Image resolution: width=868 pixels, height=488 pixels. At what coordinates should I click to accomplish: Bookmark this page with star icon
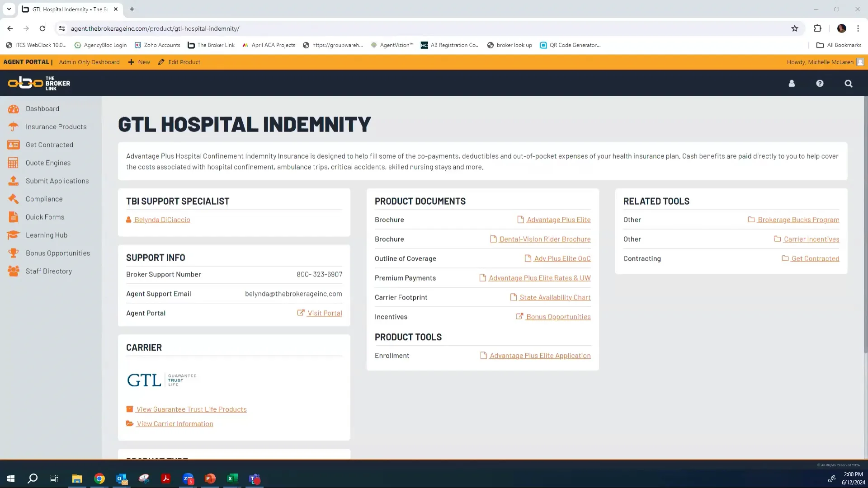795,28
